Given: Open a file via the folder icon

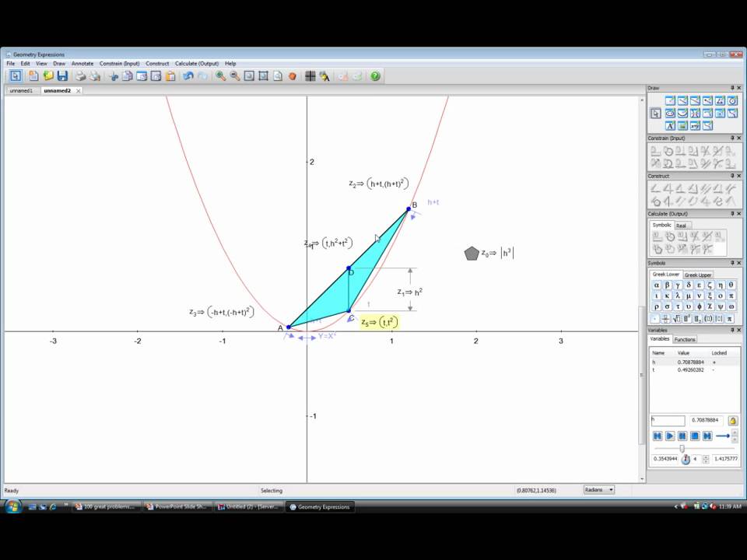Looking at the screenshot, I should coord(48,75).
